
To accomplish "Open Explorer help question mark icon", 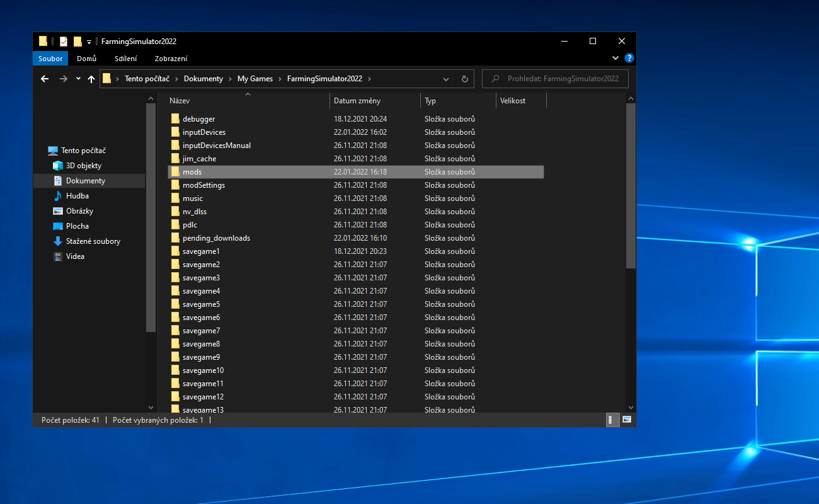I will pyautogui.click(x=629, y=58).
